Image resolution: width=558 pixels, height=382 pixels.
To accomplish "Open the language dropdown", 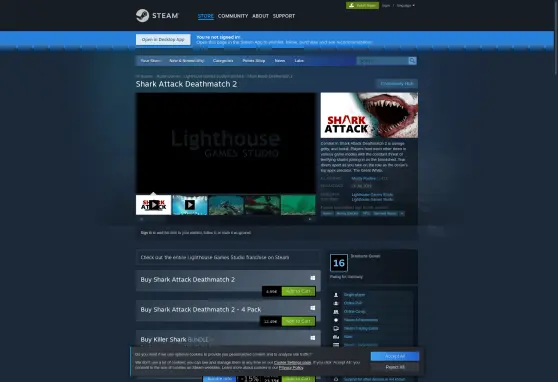I will tap(406, 5).
